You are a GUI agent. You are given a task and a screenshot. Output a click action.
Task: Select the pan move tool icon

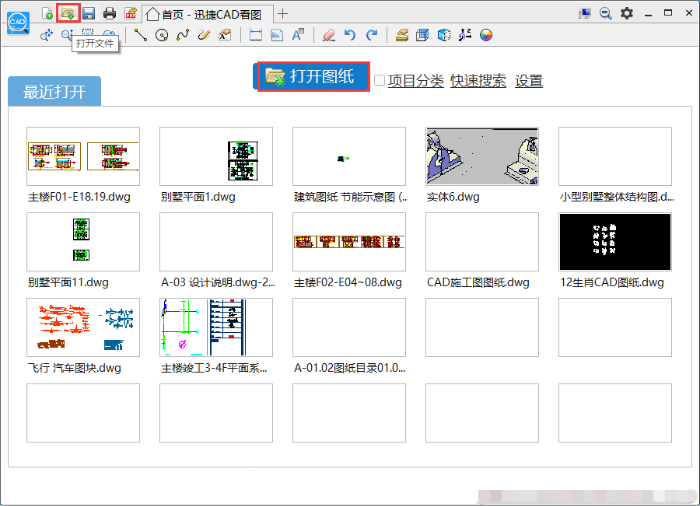click(46, 35)
